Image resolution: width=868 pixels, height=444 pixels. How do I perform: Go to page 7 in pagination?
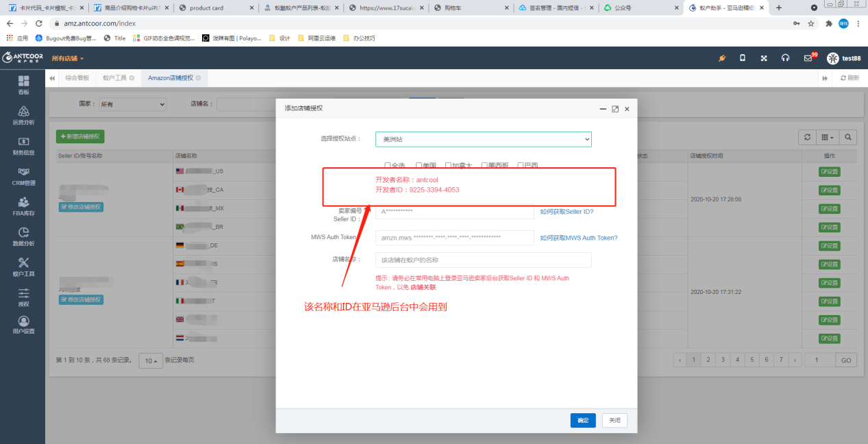[781, 360]
